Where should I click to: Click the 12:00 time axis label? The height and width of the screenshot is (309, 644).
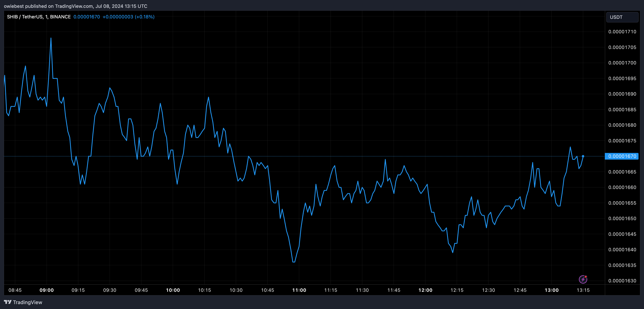click(x=425, y=290)
